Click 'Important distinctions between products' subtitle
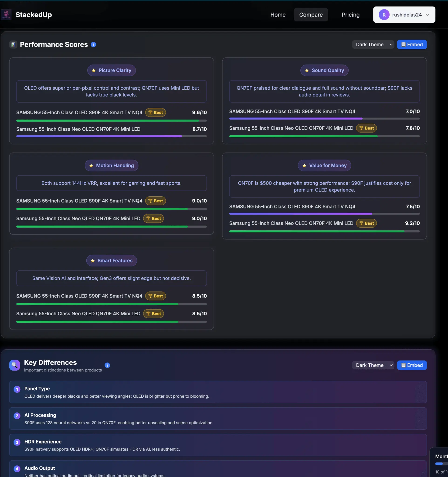This screenshot has height=477, width=448. [x=63, y=370]
